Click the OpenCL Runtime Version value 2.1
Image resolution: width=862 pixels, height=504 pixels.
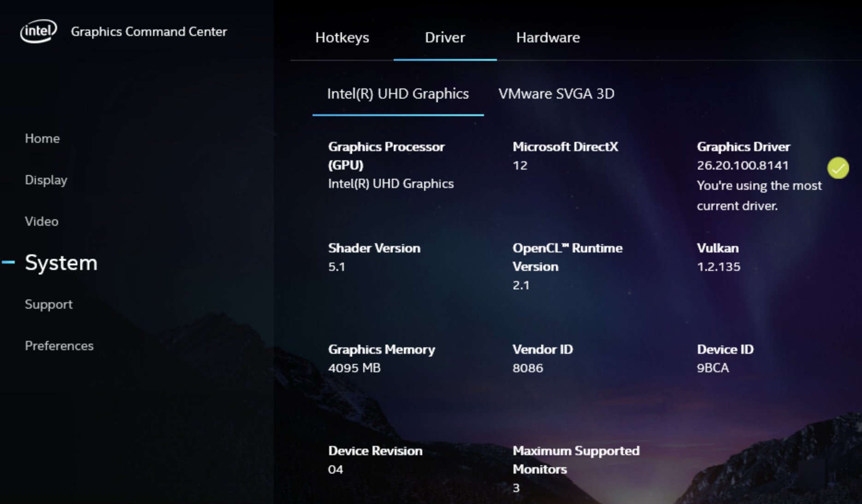(521, 285)
